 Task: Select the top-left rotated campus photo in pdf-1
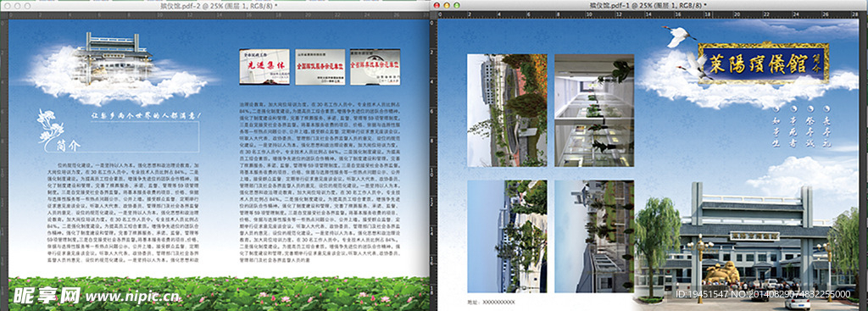507,110
